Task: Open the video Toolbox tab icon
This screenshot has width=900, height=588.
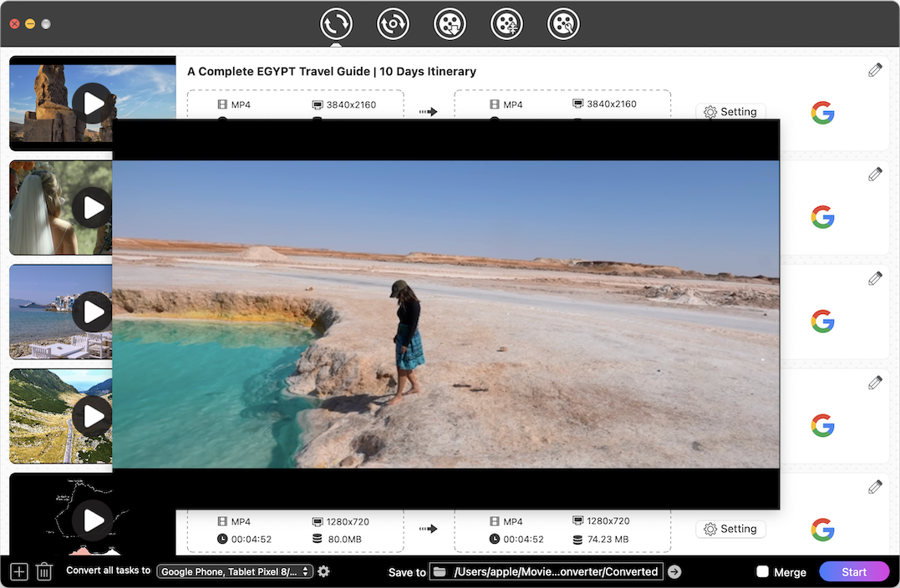Action: coord(563,24)
